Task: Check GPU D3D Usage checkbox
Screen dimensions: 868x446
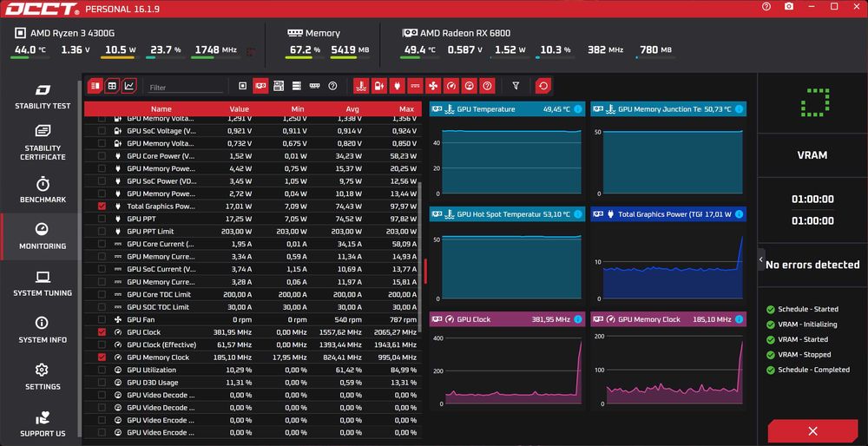Action: [102, 383]
